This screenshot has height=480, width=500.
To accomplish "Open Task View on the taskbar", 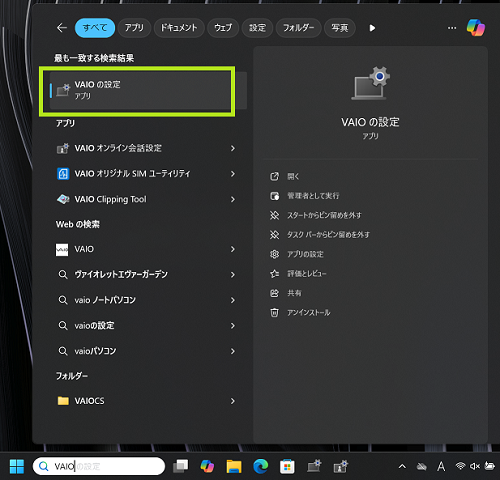I will 180,466.
